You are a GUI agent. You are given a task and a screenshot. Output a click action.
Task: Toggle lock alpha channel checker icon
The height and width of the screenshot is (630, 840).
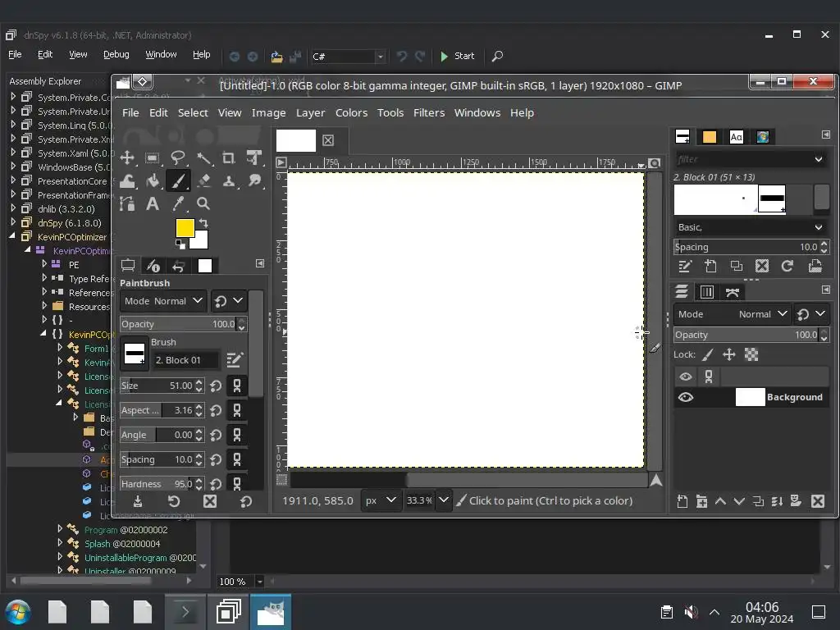[x=751, y=354]
